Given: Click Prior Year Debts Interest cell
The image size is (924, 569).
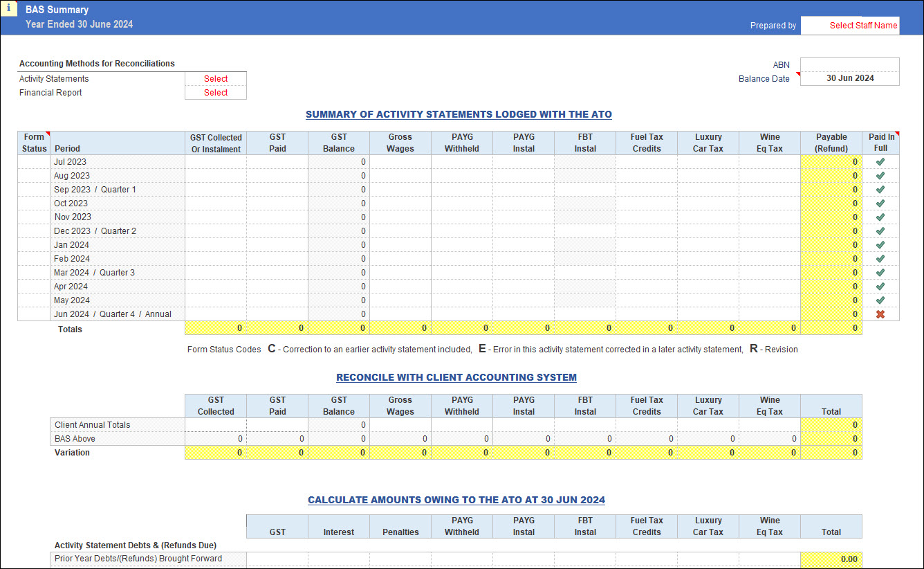Looking at the screenshot, I should tap(339, 559).
